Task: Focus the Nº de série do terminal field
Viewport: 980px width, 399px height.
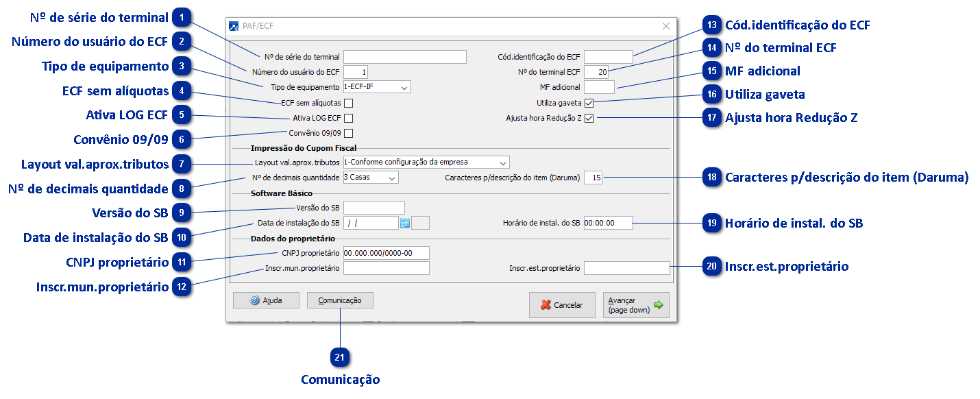Action: coord(404,56)
